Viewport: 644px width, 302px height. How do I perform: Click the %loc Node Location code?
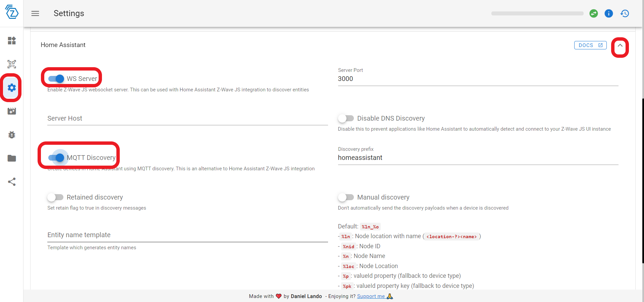point(348,266)
